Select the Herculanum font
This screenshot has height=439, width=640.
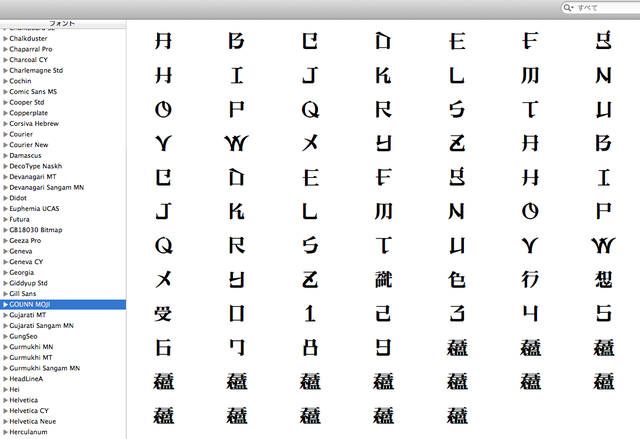tap(28, 432)
